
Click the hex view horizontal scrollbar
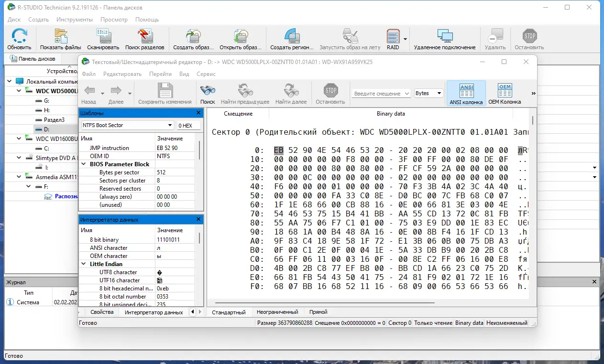click(x=325, y=302)
